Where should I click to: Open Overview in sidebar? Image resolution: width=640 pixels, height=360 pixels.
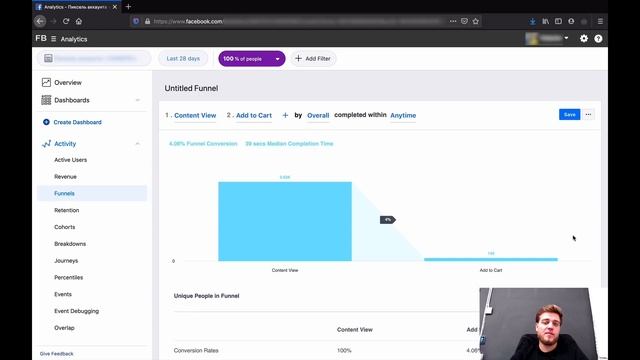[68, 82]
